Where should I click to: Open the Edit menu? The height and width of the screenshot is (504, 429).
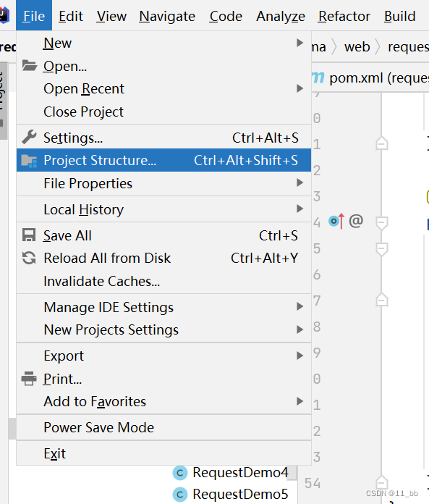[71, 16]
